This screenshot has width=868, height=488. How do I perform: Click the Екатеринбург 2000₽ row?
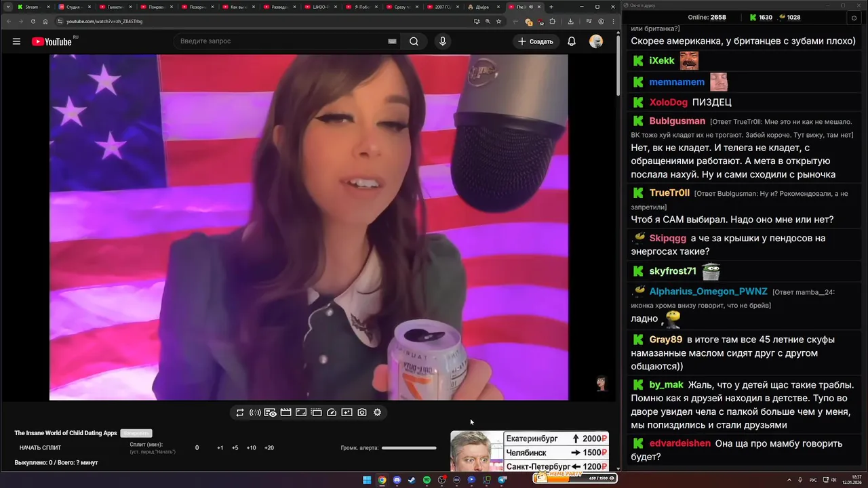tap(556, 439)
